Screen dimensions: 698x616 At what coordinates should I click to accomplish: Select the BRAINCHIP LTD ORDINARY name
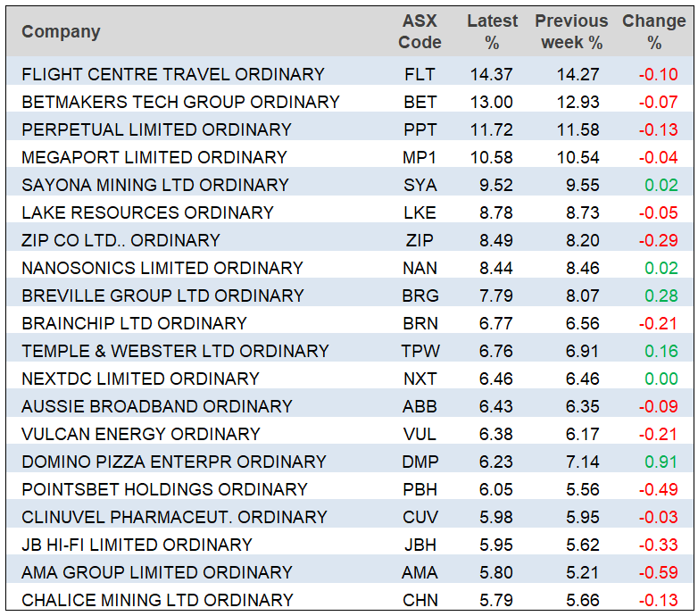coord(134,323)
